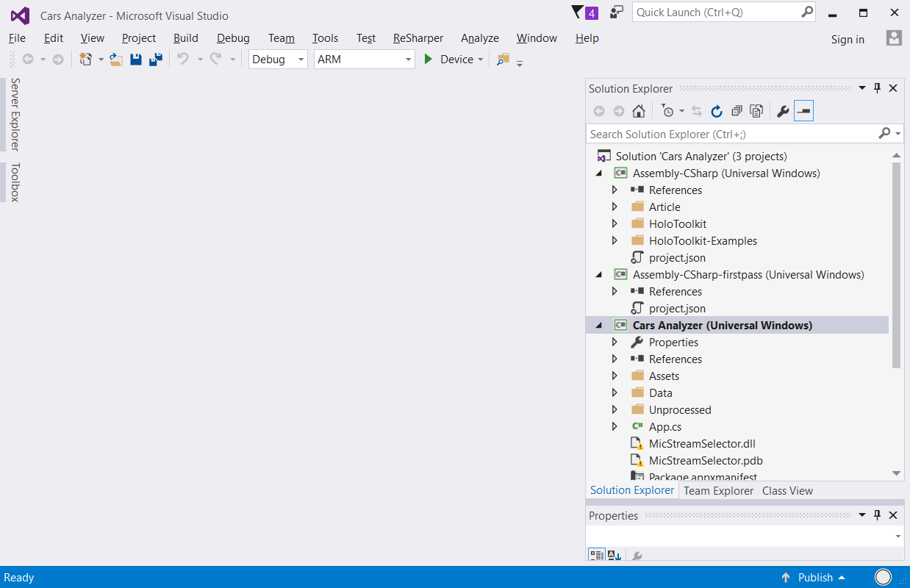Image resolution: width=910 pixels, height=588 pixels.
Task: Expand the App.cs file node
Action: click(615, 427)
